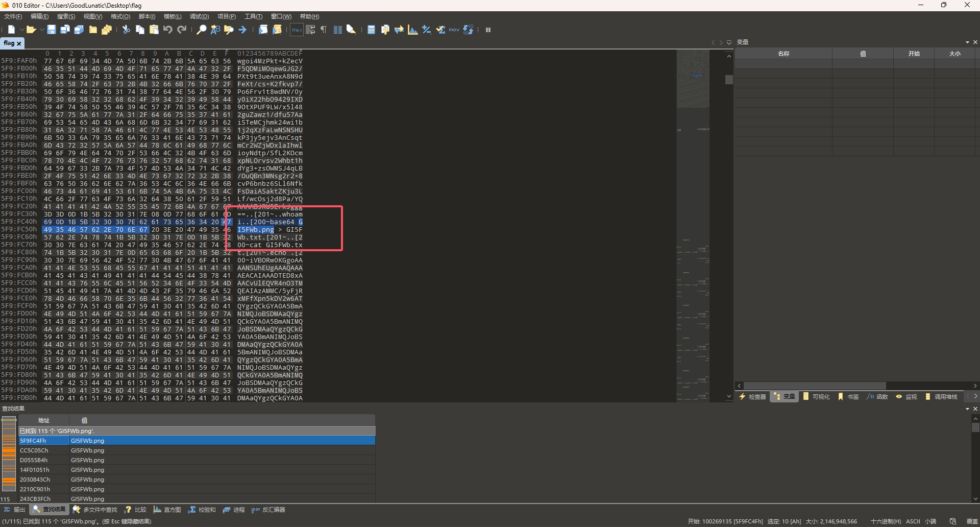Viewport: 980px width, 527px height.
Task: Click the Run Script toolbar icon
Action: click(263, 30)
